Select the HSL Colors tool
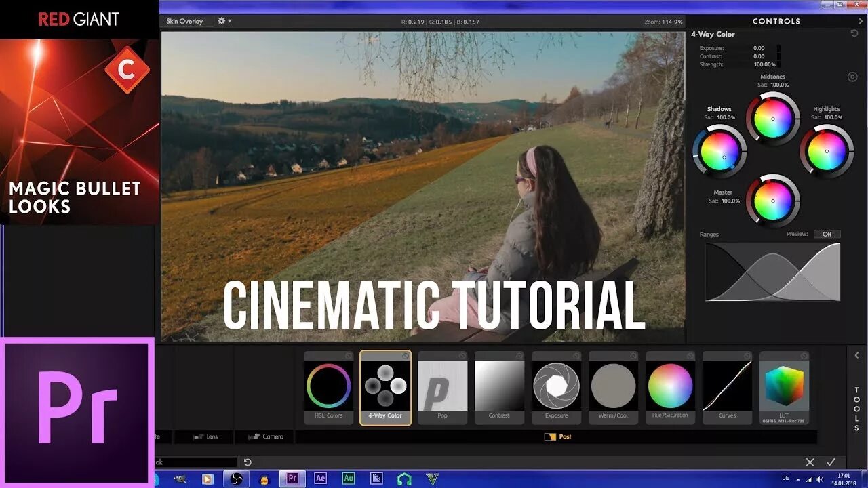Screen dimensions: 868x488 tap(328, 388)
